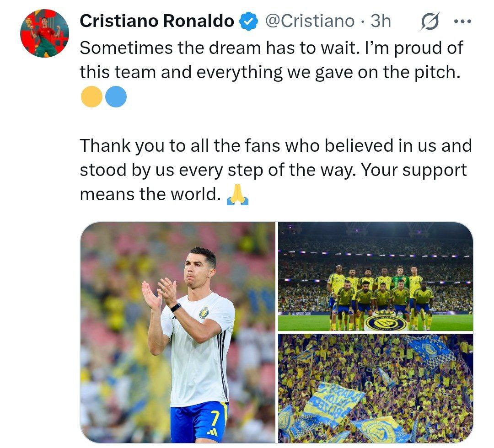Image resolution: width=494 pixels, height=448 pixels.
Task: Click the yellow circle emoji
Action: point(91,97)
